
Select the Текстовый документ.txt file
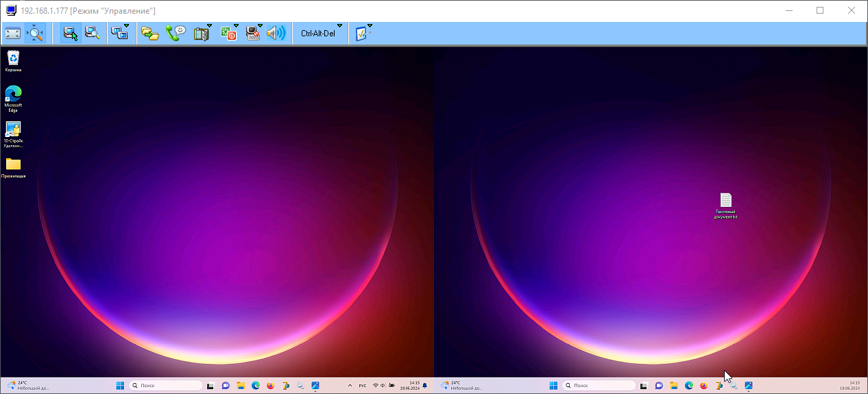[x=725, y=204]
